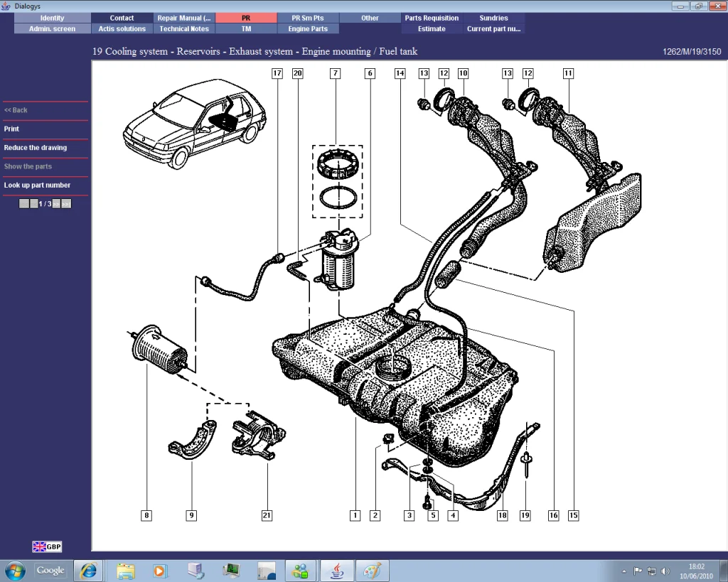
Task: Open Actis solutions tab
Action: pos(122,28)
